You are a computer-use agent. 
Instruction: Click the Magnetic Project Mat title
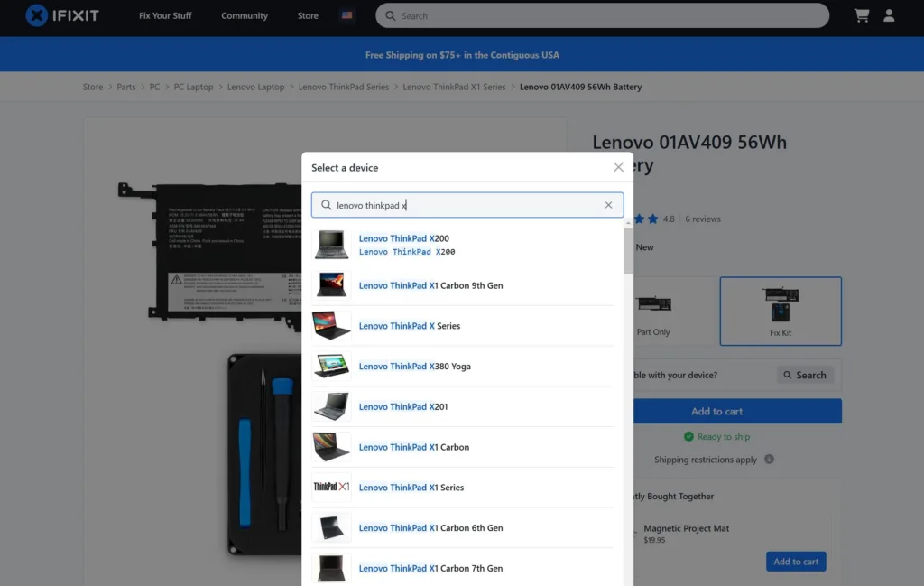click(x=686, y=528)
